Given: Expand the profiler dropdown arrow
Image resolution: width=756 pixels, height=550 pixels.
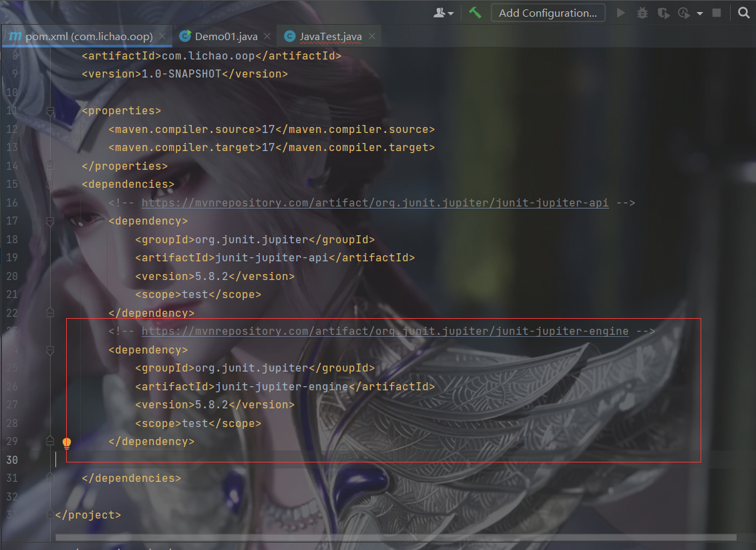Looking at the screenshot, I should point(700,13).
